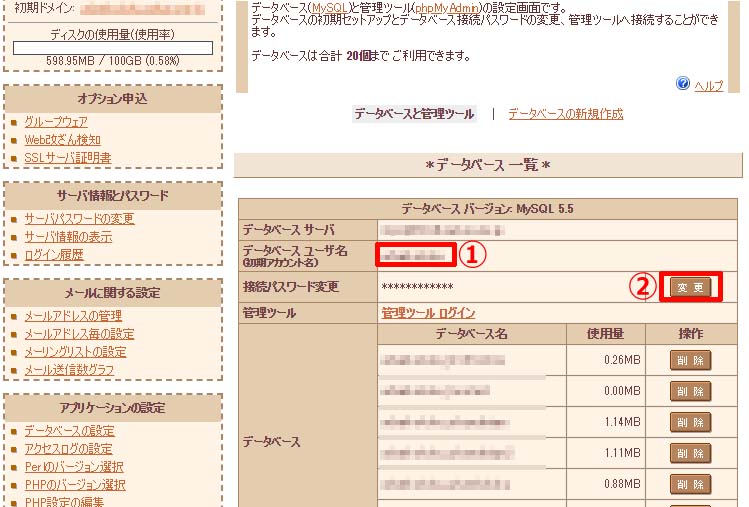Select データベースと管理ツール tab
The height and width of the screenshot is (507, 749).
(414, 114)
